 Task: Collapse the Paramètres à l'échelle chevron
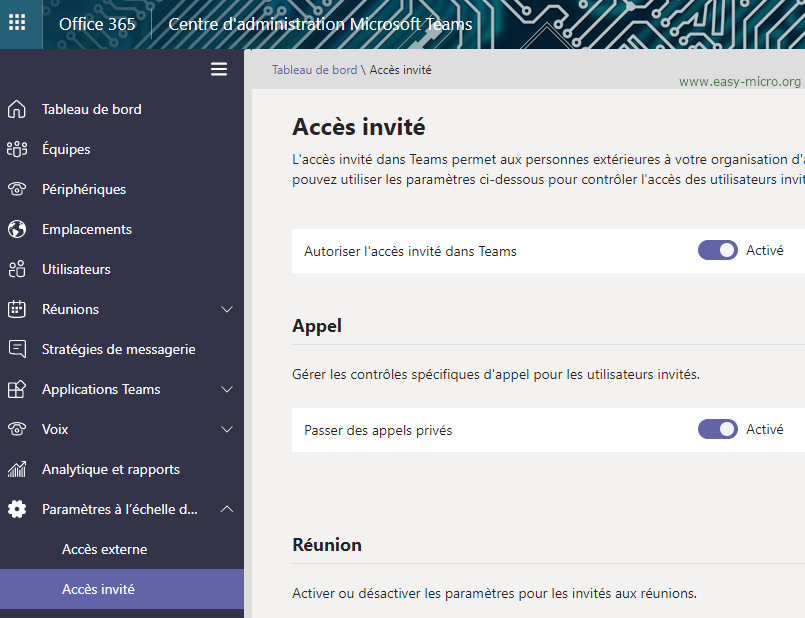coord(227,509)
